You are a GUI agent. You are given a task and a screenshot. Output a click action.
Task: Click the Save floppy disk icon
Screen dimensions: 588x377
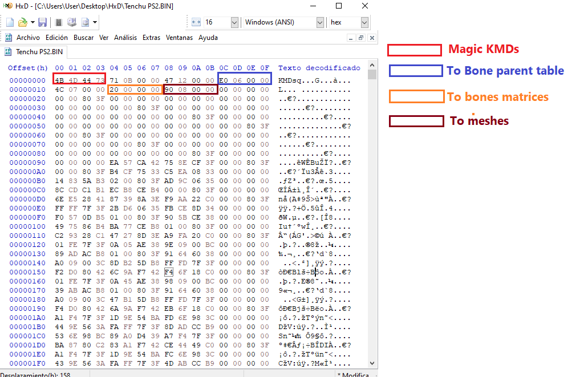42,22
